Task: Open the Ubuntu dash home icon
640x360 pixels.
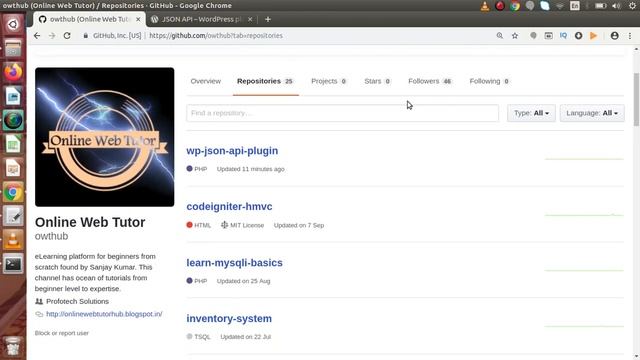Action: click(x=13, y=24)
